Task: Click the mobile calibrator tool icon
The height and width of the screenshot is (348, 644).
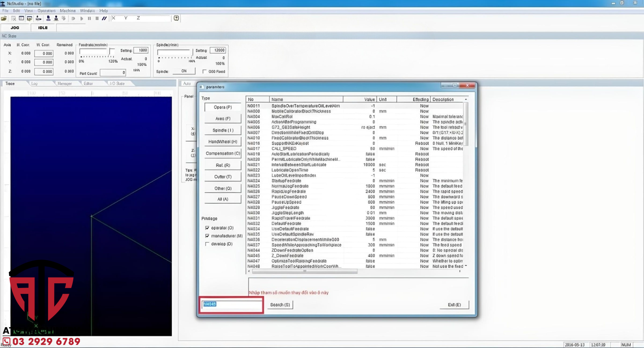Action: point(48,18)
